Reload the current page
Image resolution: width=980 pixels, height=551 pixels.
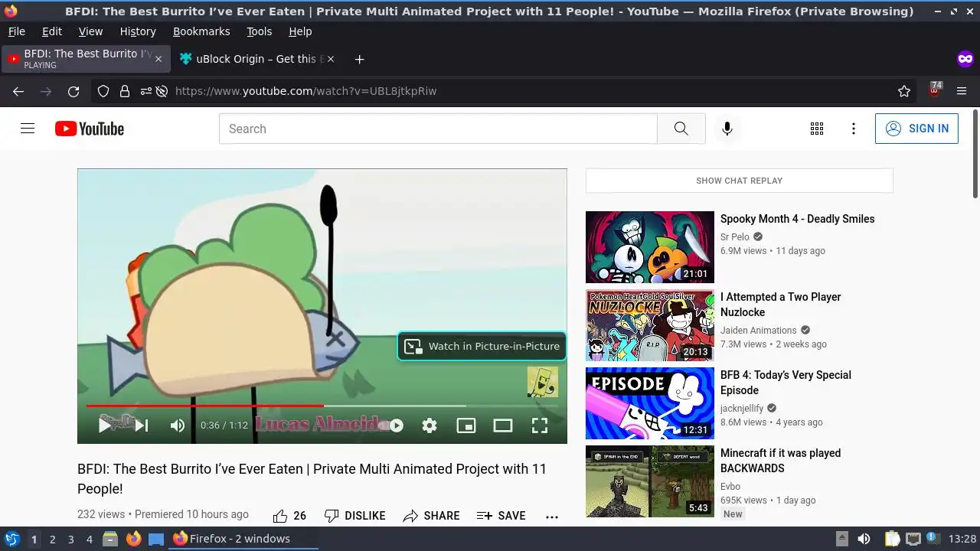73,91
